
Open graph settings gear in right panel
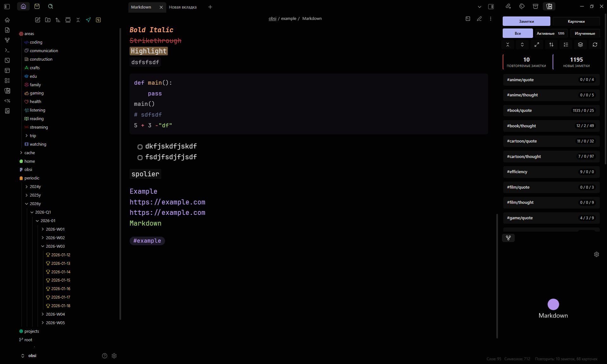click(x=597, y=254)
